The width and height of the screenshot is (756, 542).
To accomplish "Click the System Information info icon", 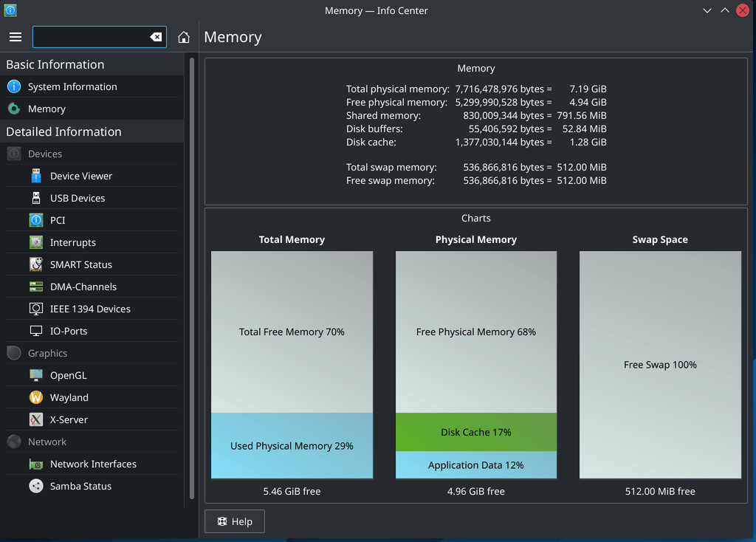I will [x=14, y=87].
